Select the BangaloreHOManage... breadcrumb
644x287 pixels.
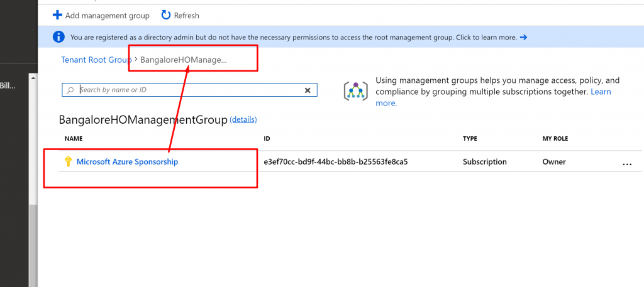click(184, 60)
